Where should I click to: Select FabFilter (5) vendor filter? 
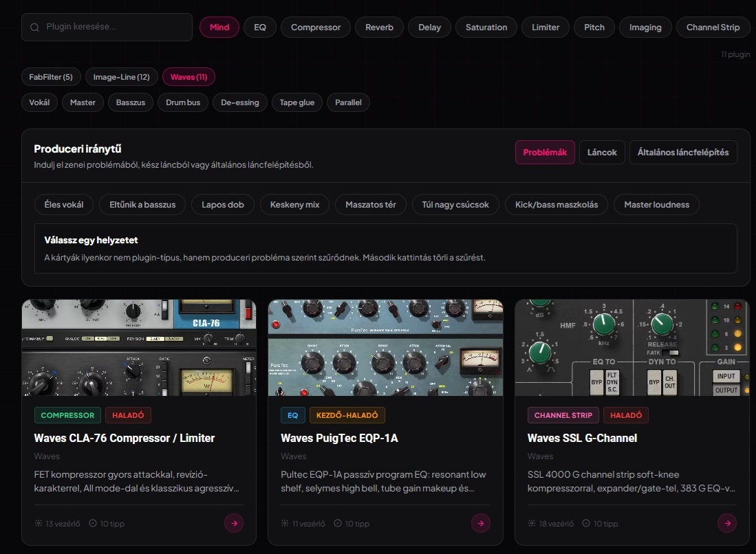point(51,77)
